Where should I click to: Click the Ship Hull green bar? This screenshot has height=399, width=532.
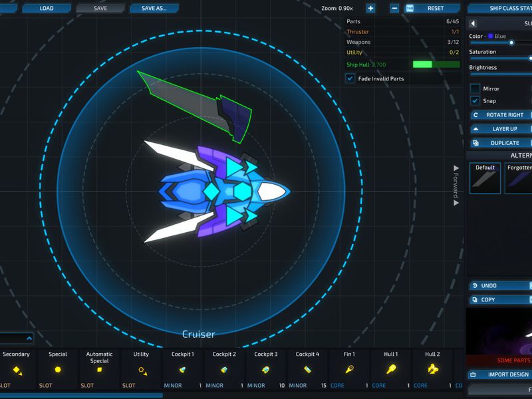[x=436, y=65]
